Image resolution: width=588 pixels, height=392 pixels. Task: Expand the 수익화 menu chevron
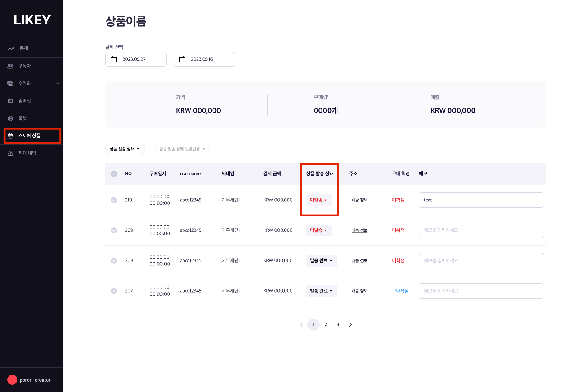point(58,84)
